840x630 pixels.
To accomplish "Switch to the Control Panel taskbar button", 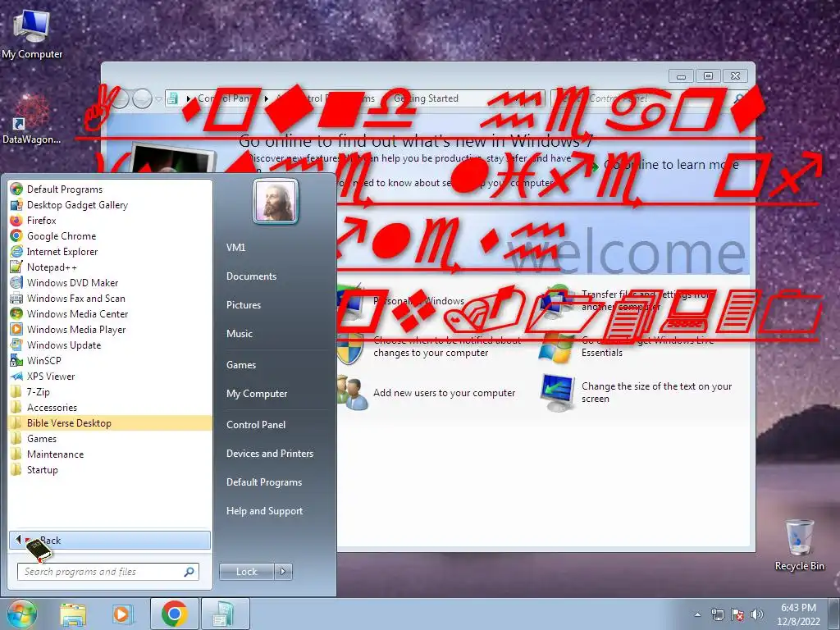I will 225,614.
